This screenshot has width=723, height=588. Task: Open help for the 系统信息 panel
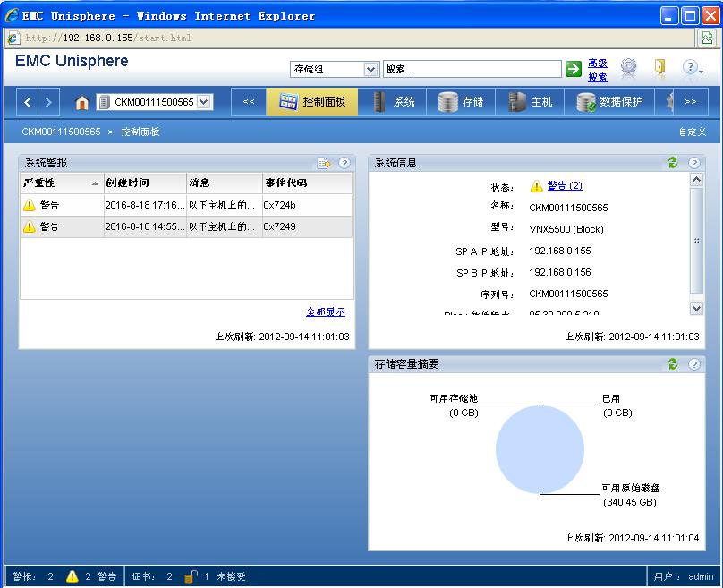coord(694,163)
